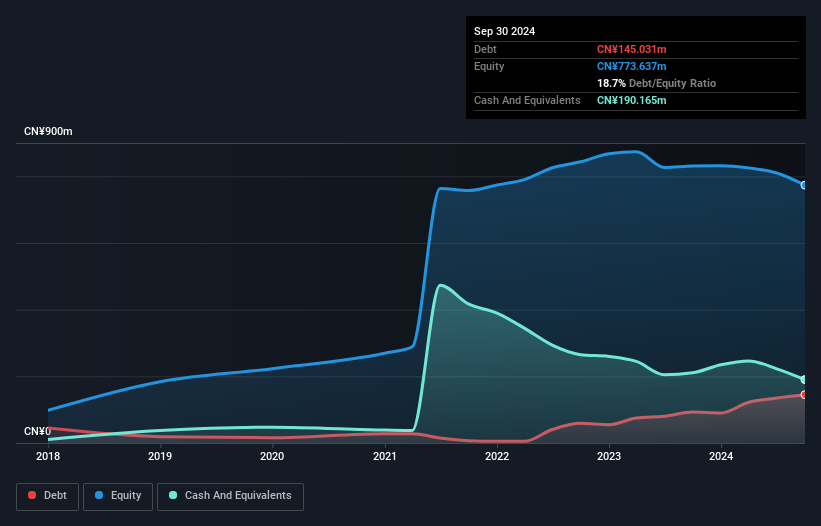Toggle the Debt legend button

46,496
